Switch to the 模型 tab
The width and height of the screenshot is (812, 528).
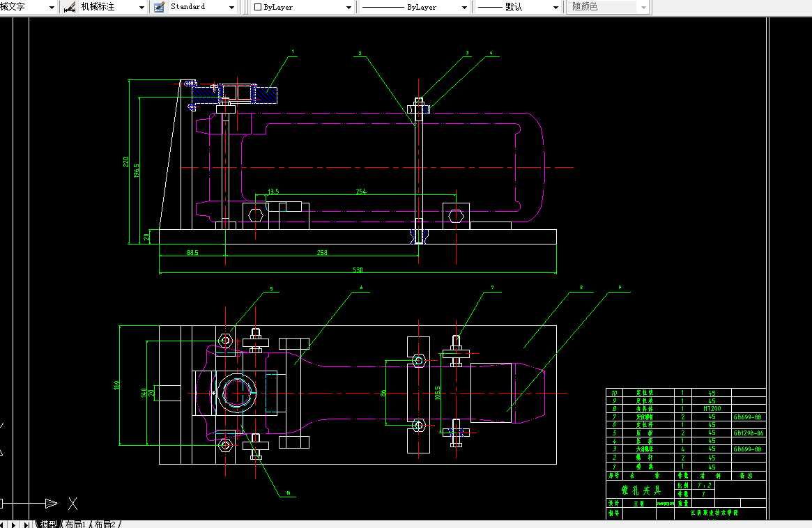[49, 525]
